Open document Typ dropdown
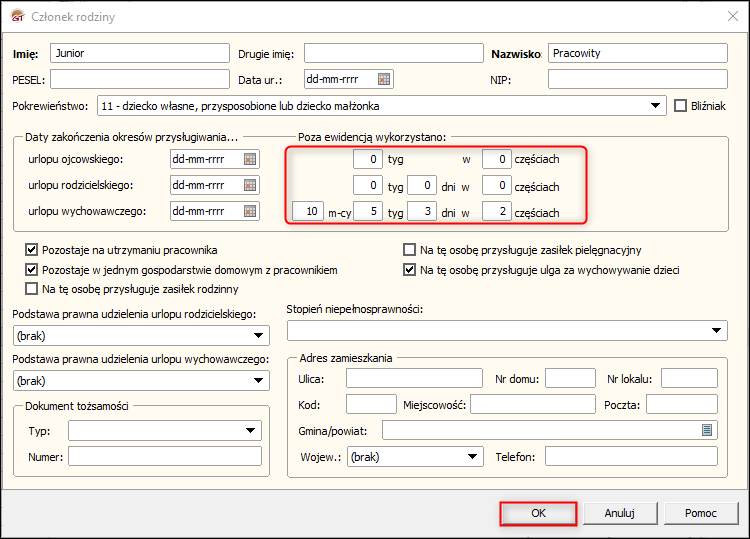This screenshot has height=539, width=750. (251, 431)
